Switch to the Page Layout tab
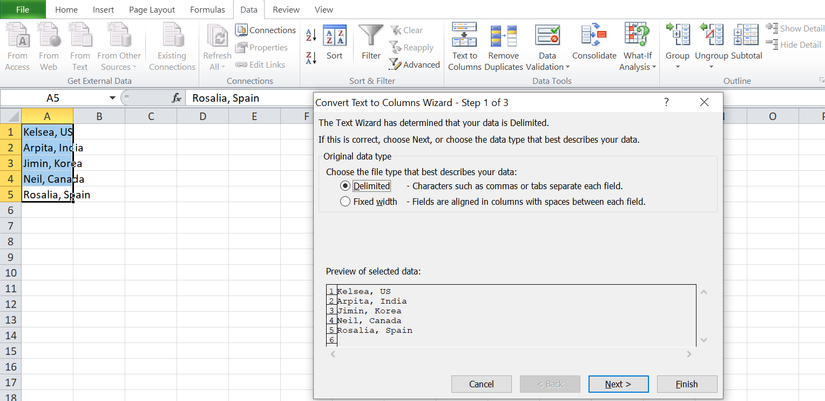Viewport: 825px width, 401px height. [154, 9]
